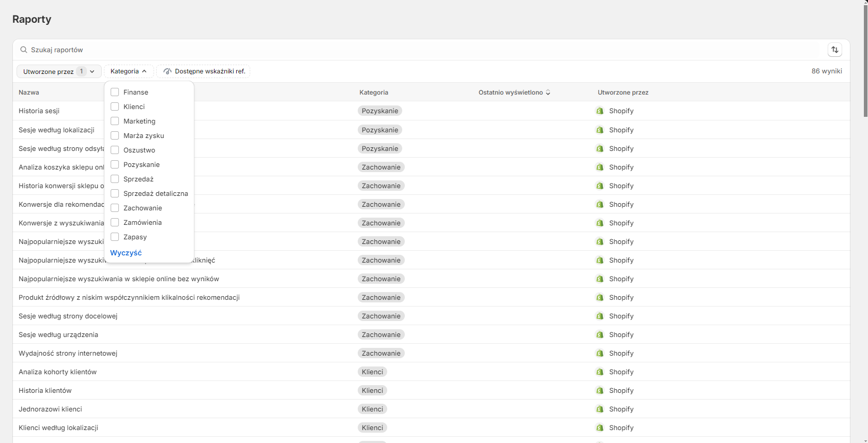Check the Klienci category checkbox
Screen dimensions: 868x443
(x=115, y=106)
